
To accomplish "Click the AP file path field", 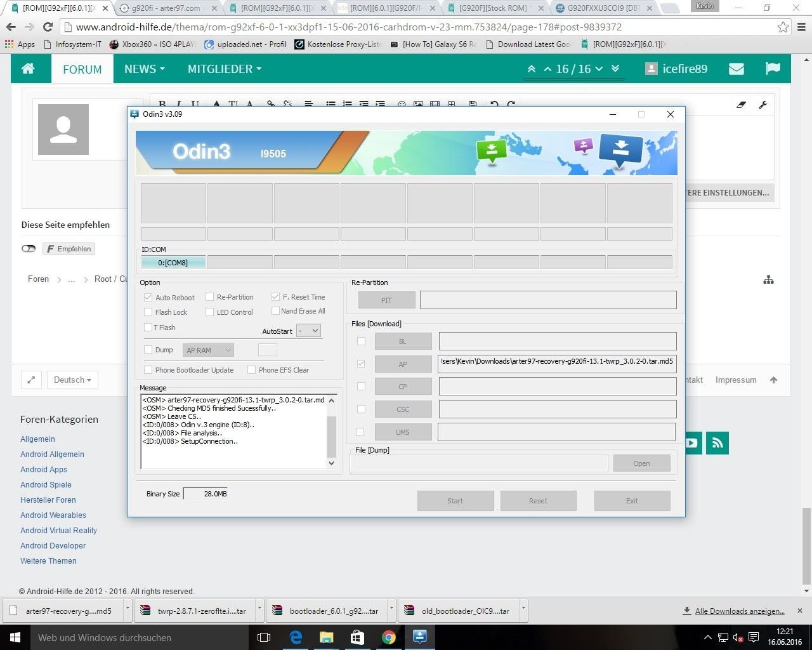I will (557, 364).
